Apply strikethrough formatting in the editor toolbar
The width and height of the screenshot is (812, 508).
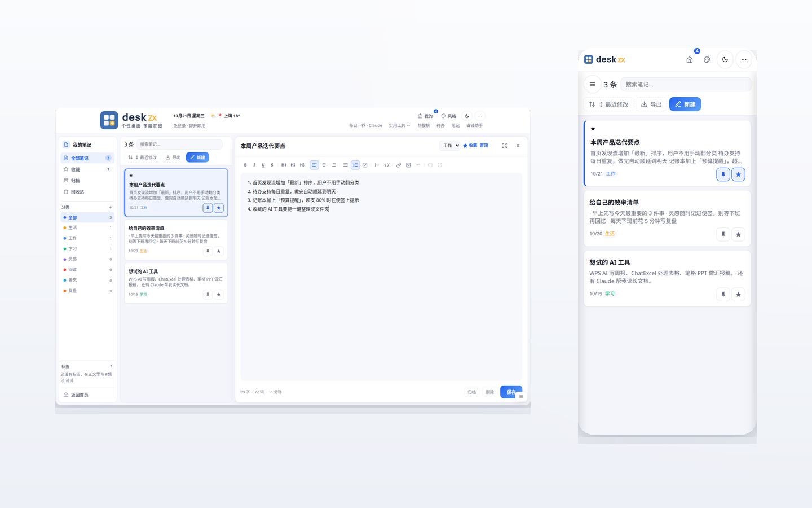272,165
